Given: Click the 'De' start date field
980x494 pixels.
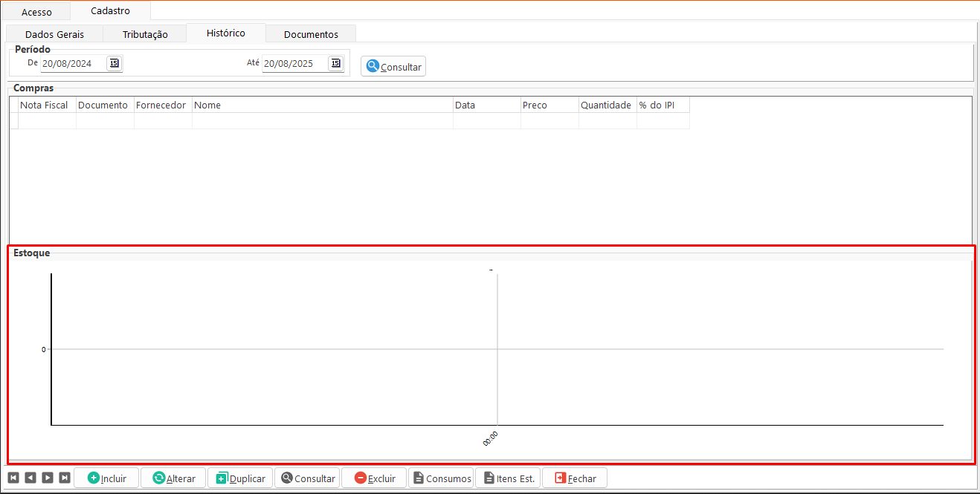Looking at the screenshot, I should tap(72, 64).
